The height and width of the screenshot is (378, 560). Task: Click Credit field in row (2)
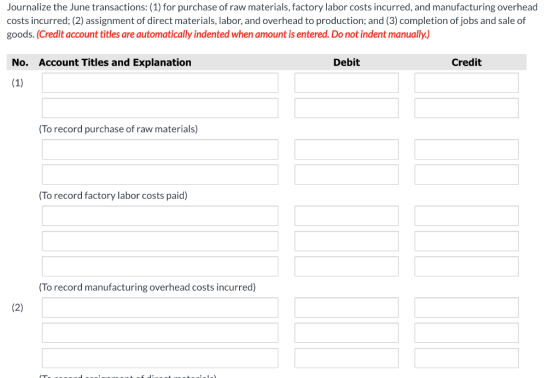[x=466, y=308]
